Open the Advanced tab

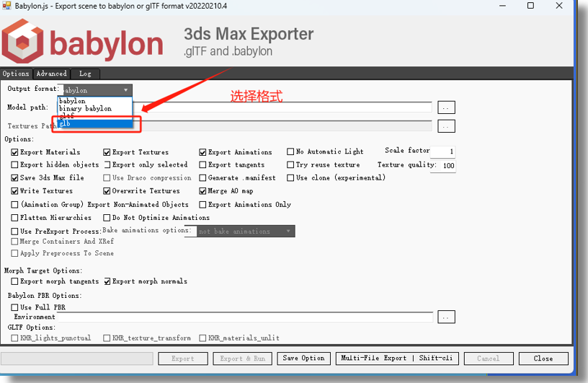click(x=51, y=74)
